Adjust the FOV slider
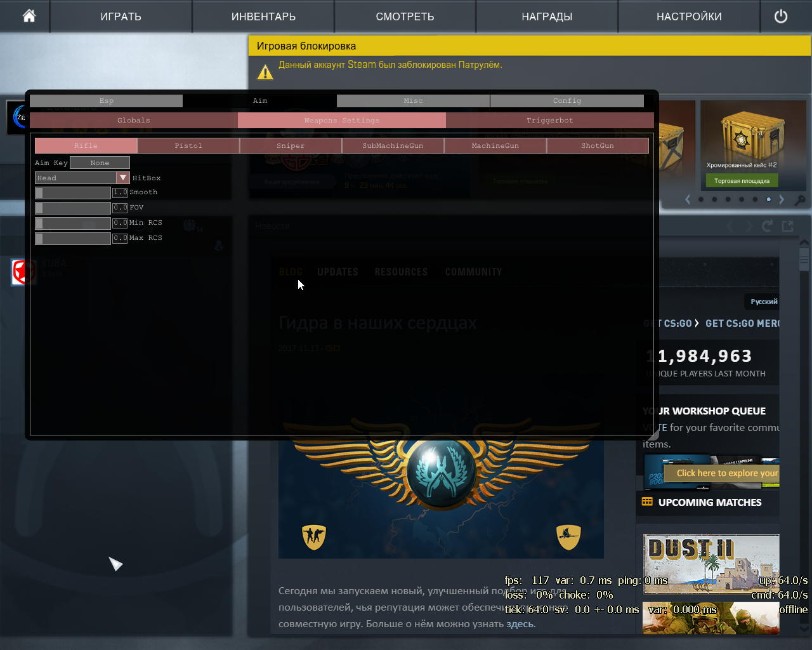The height and width of the screenshot is (650, 812). point(73,208)
